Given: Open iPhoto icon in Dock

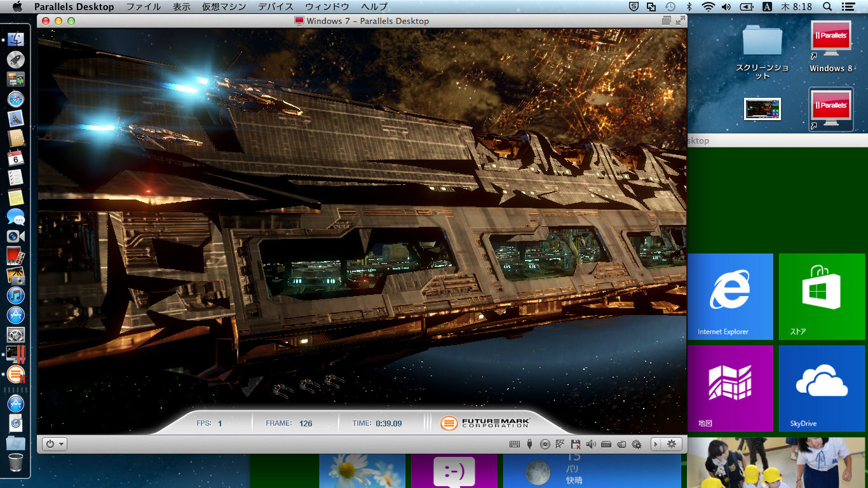Looking at the screenshot, I should point(15,276).
